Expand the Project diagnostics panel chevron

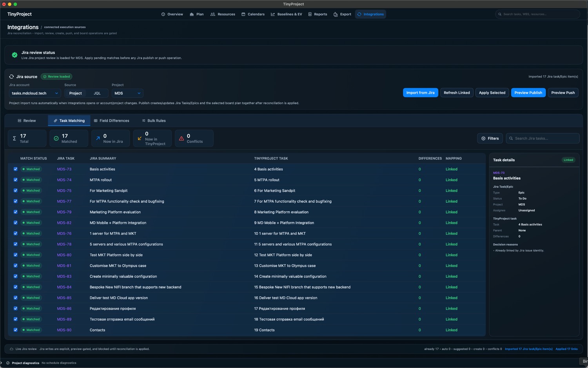2,363
